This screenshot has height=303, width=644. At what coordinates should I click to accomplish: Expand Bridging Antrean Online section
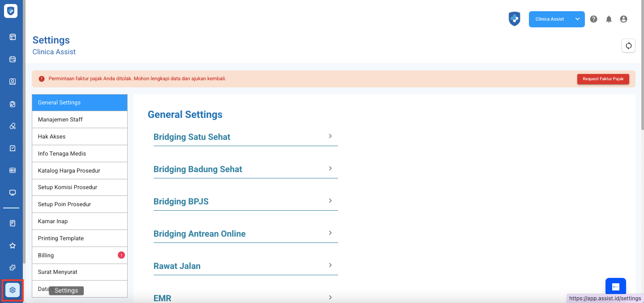click(x=245, y=234)
